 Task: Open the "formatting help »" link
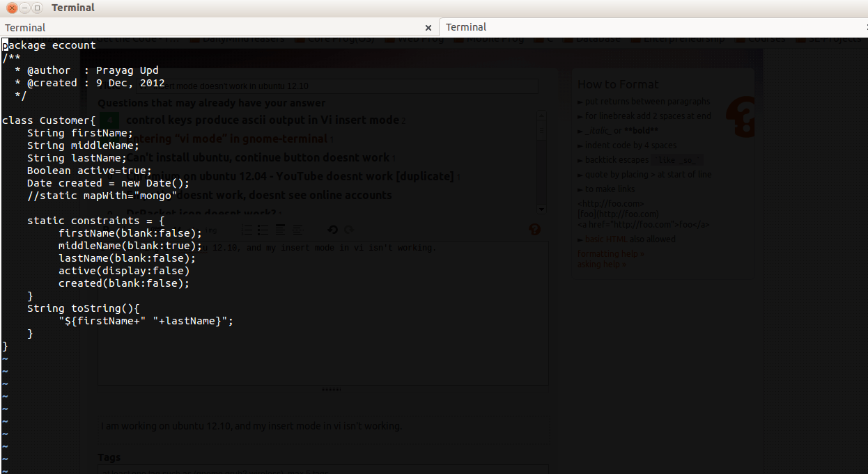coord(610,254)
